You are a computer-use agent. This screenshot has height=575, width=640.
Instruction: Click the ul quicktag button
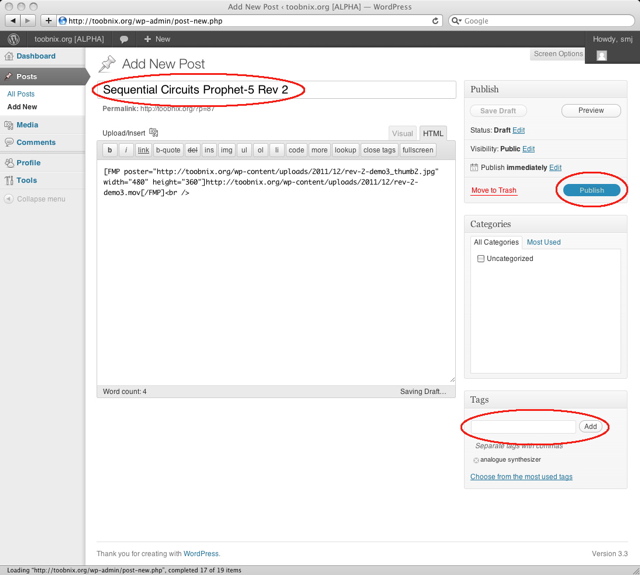[x=244, y=150]
